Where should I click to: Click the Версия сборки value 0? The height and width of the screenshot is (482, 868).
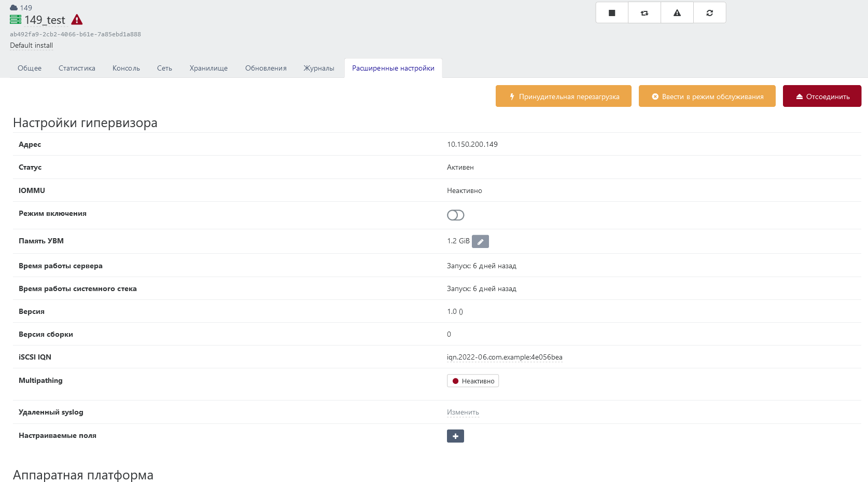coord(449,334)
